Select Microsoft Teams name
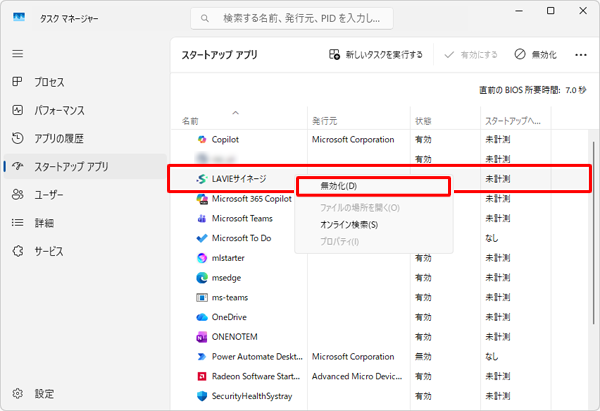600x411 pixels. [242, 219]
